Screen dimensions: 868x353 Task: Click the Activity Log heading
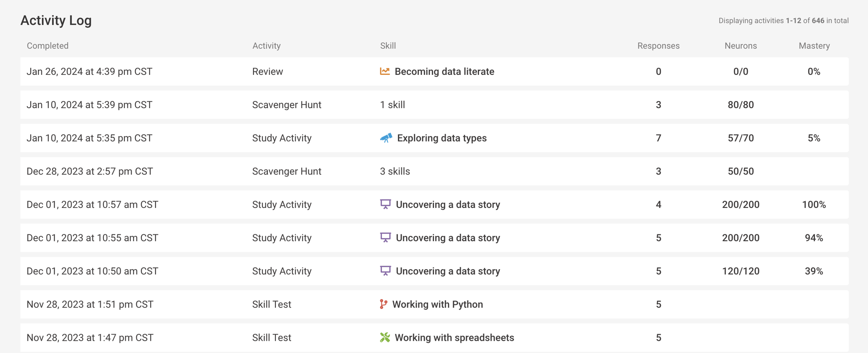pos(56,20)
